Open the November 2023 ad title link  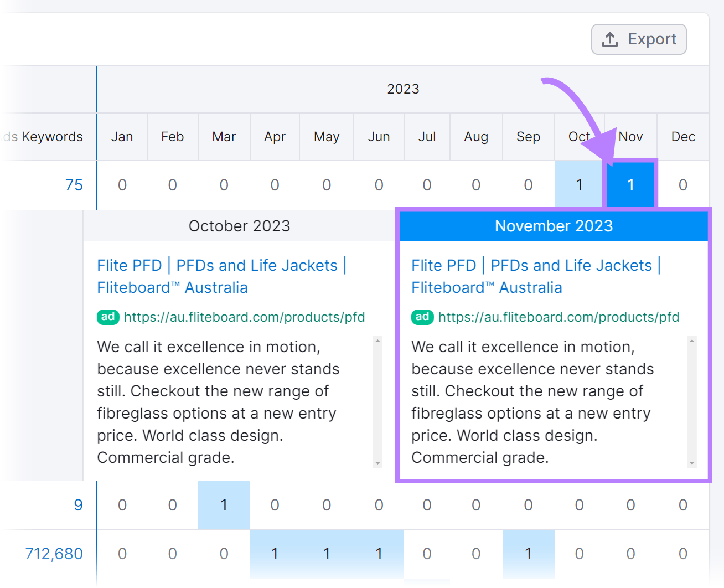pyautogui.click(x=536, y=276)
